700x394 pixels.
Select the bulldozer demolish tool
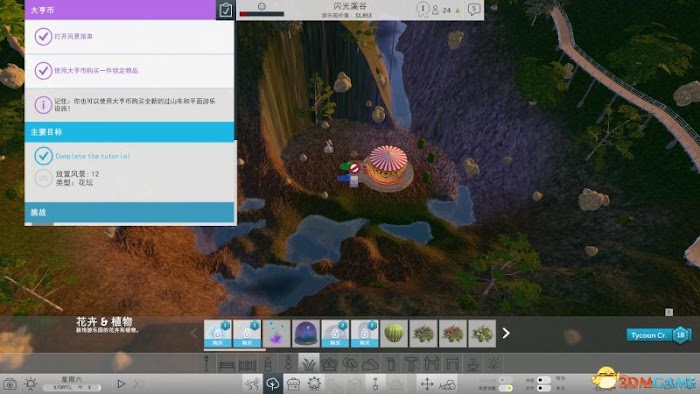click(447, 384)
